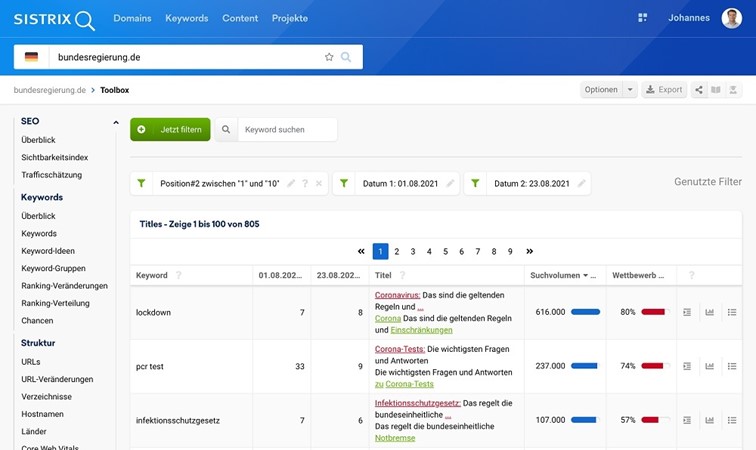Click the Position#2 filter help icon
The width and height of the screenshot is (756, 450).
click(305, 183)
